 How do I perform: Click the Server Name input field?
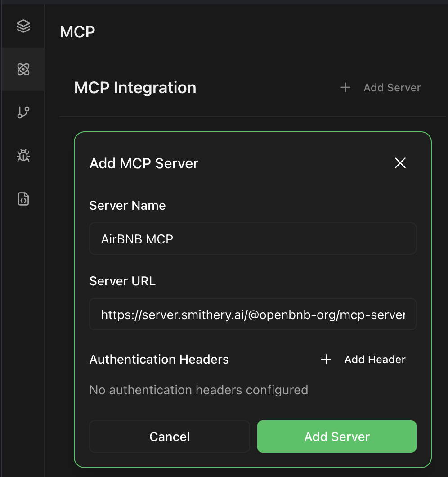click(x=252, y=238)
